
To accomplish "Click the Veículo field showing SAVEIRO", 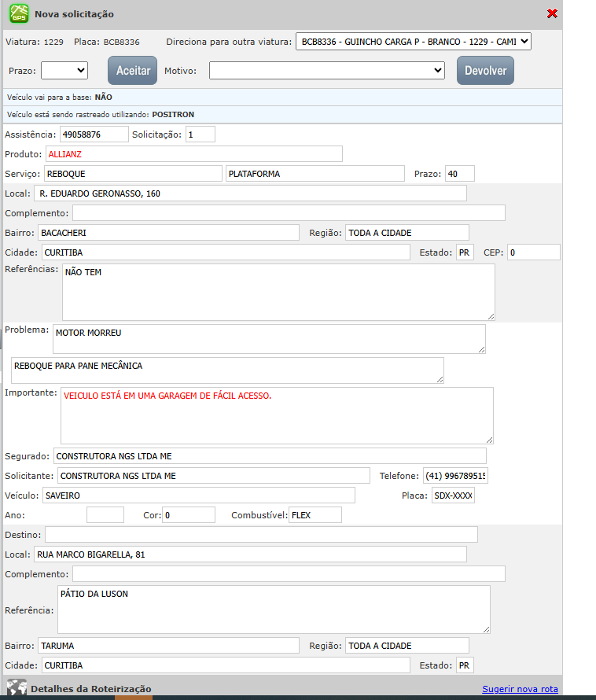I will coord(199,496).
